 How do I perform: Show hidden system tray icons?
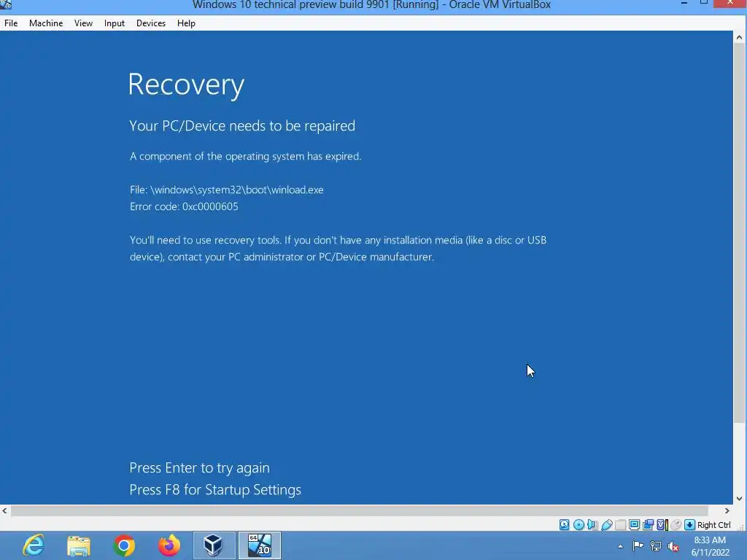pyautogui.click(x=620, y=546)
